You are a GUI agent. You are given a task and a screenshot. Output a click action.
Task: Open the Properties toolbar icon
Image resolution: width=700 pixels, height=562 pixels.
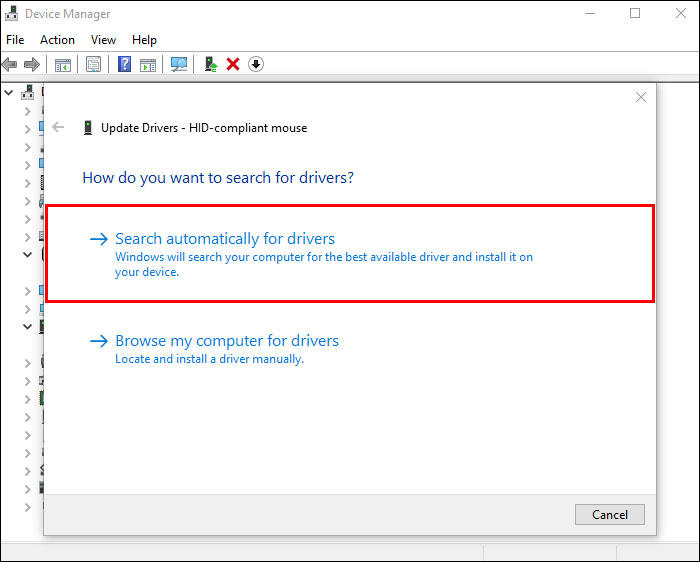pos(93,64)
